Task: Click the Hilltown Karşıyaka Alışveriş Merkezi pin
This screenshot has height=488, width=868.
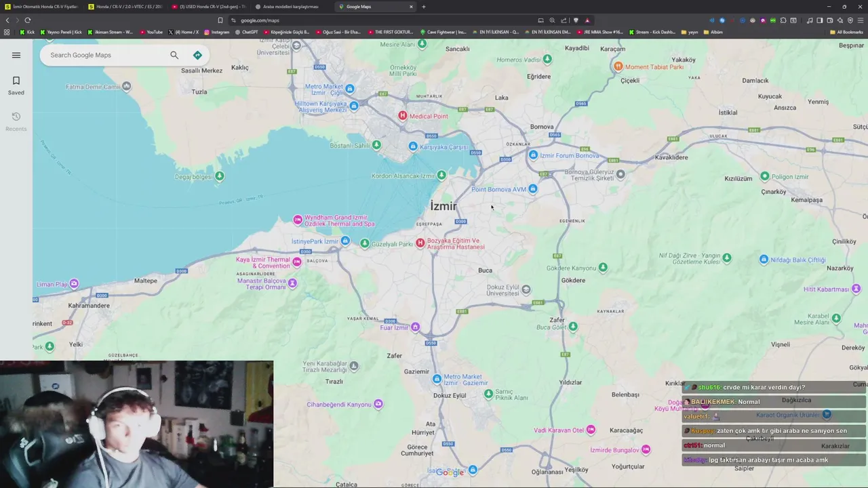Action: point(354,106)
